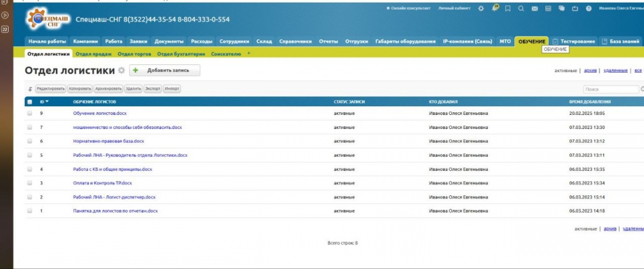
Task: Open the settings gear in top bar
Action: pyautogui.click(x=481, y=9)
